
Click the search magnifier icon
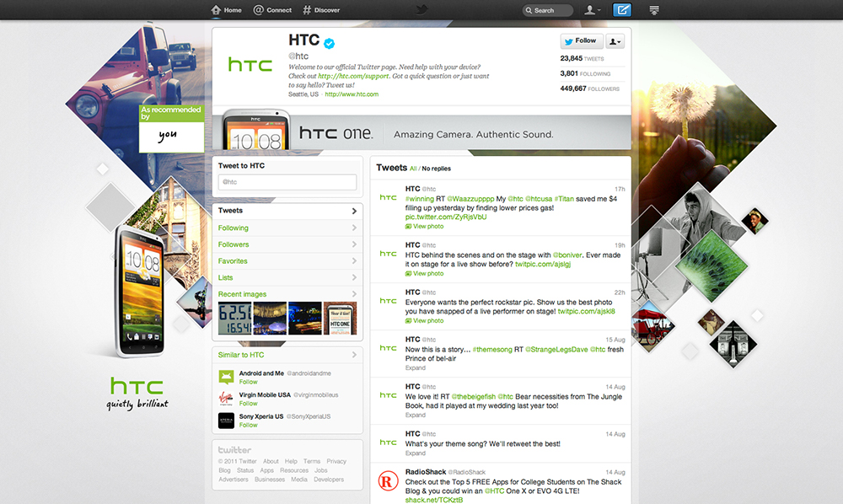click(x=531, y=10)
